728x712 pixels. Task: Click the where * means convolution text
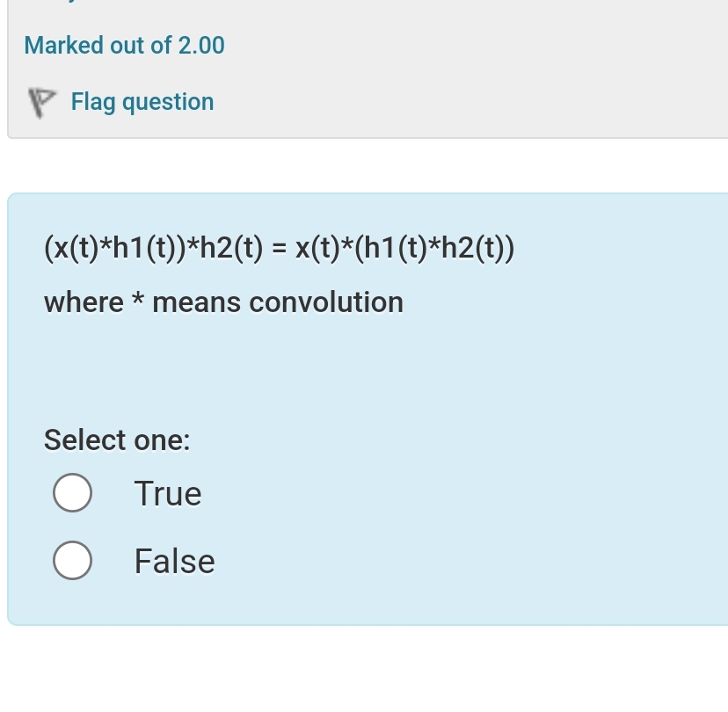(x=223, y=302)
